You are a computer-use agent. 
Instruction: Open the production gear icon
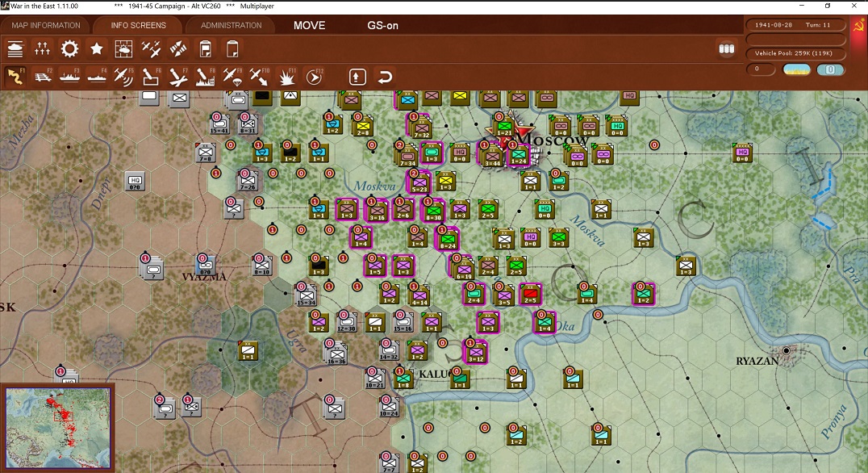tap(69, 49)
